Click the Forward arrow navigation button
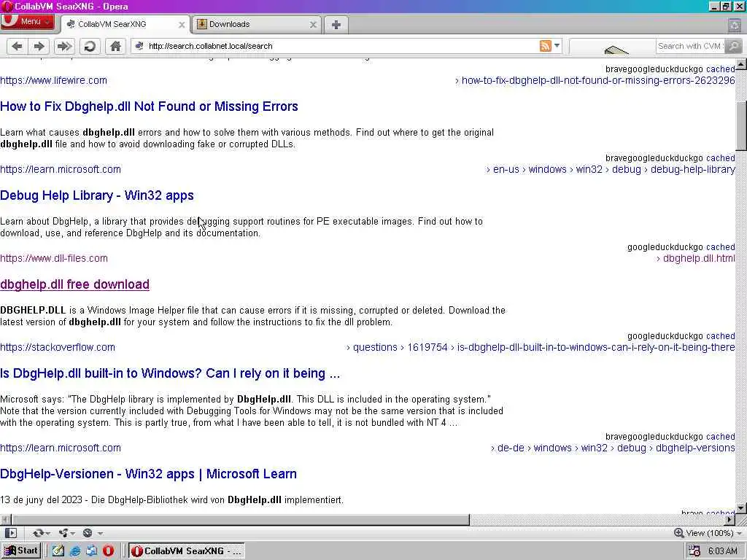 click(x=39, y=46)
